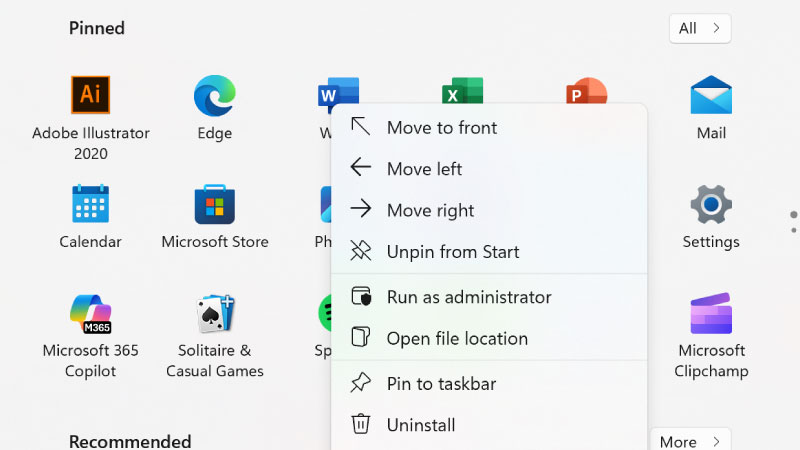Open the PowerPoint app icon
This screenshot has width=800, height=450.
pyautogui.click(x=586, y=89)
